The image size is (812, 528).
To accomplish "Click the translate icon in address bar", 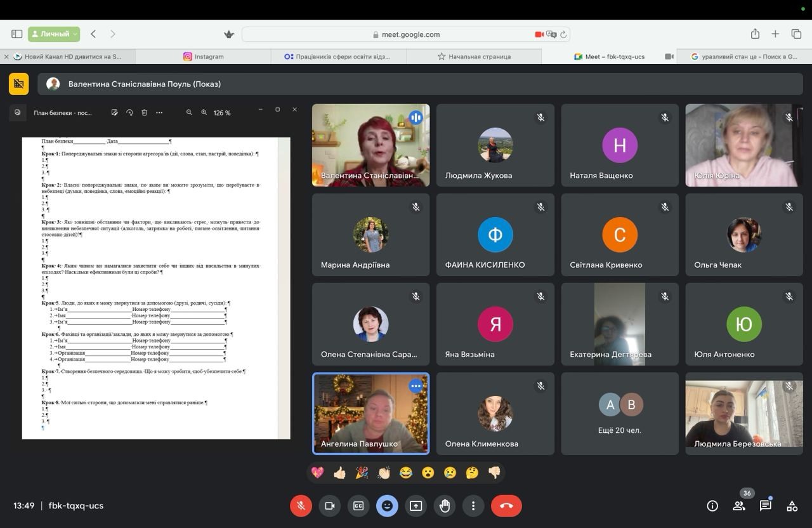I will coord(551,34).
